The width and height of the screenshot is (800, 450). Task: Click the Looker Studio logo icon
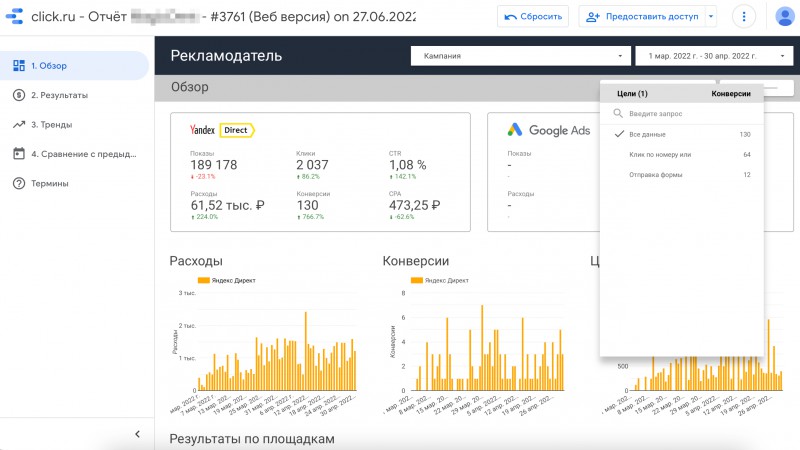tap(14, 16)
